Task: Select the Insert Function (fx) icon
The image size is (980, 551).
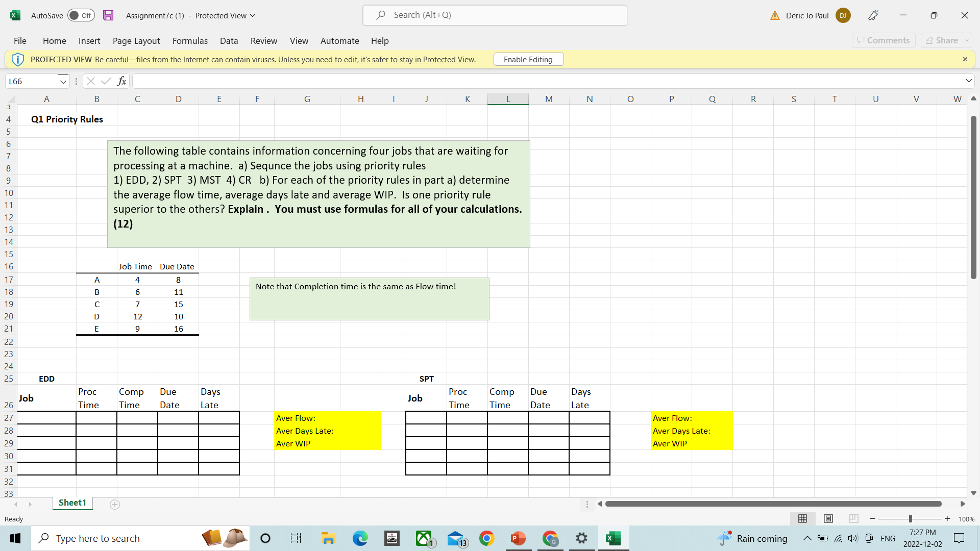Action: click(121, 81)
